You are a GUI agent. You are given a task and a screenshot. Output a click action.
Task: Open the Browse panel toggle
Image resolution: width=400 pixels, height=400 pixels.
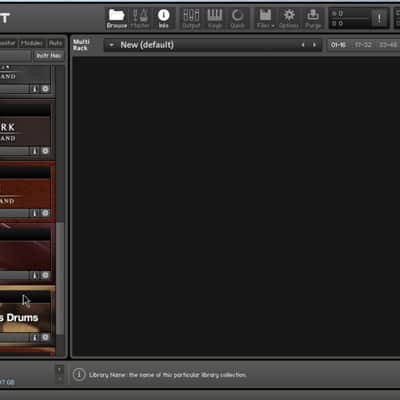(x=117, y=19)
